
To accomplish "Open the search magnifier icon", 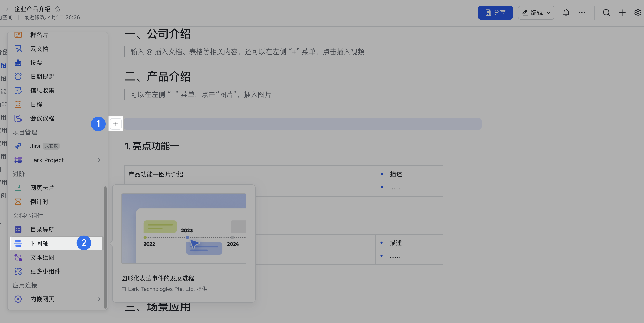I will [606, 13].
